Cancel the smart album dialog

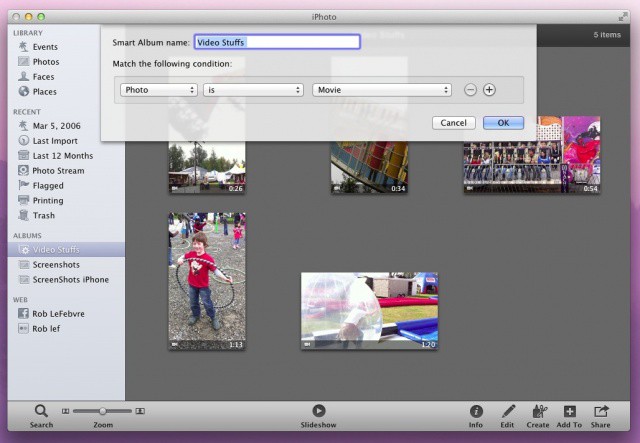click(x=453, y=123)
